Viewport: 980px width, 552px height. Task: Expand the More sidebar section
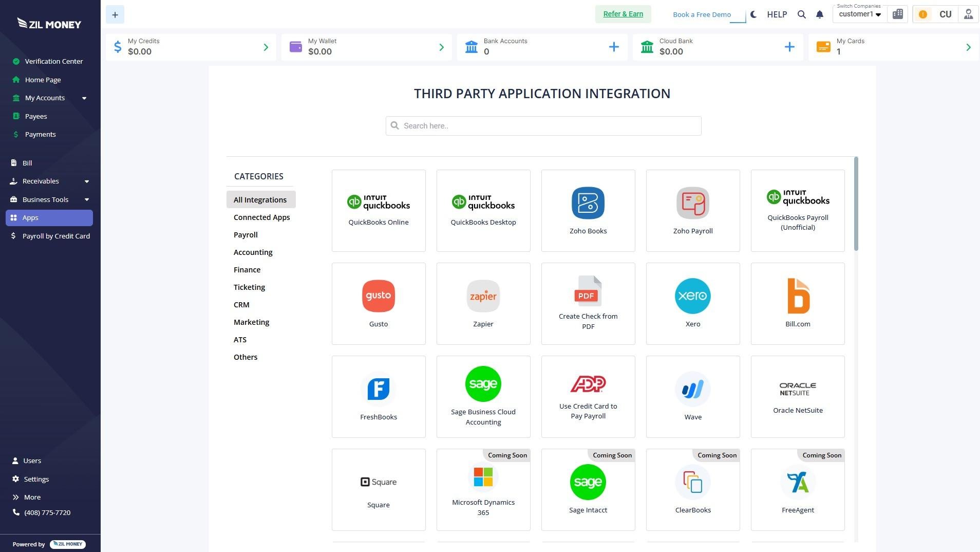[27, 498]
